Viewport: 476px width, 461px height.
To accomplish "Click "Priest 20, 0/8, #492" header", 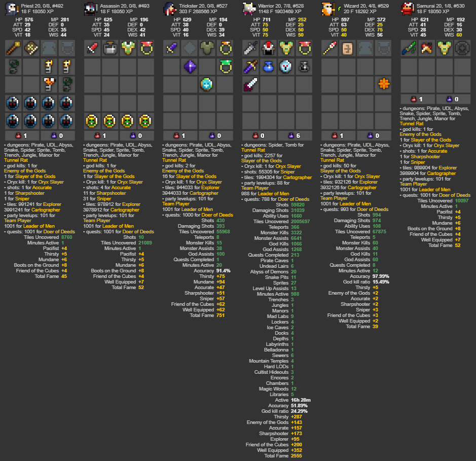I will pyautogui.click(x=42, y=6).
